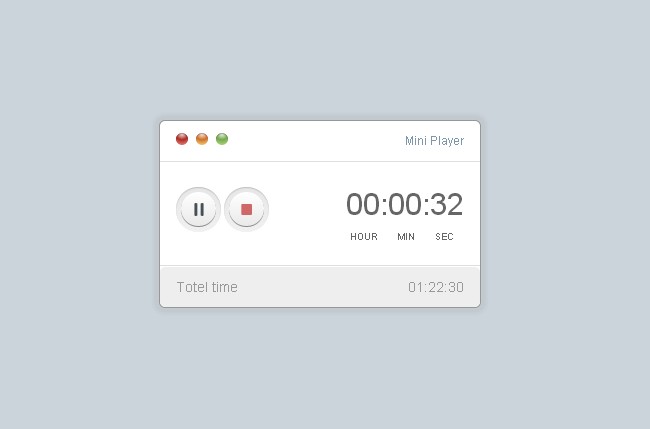Screen dimensions: 650x429
Task: Click the empty title bar area beside the window dots
Action: click(316, 141)
